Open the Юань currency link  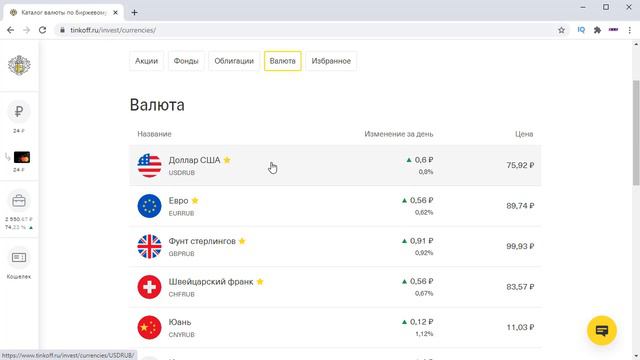(180, 322)
